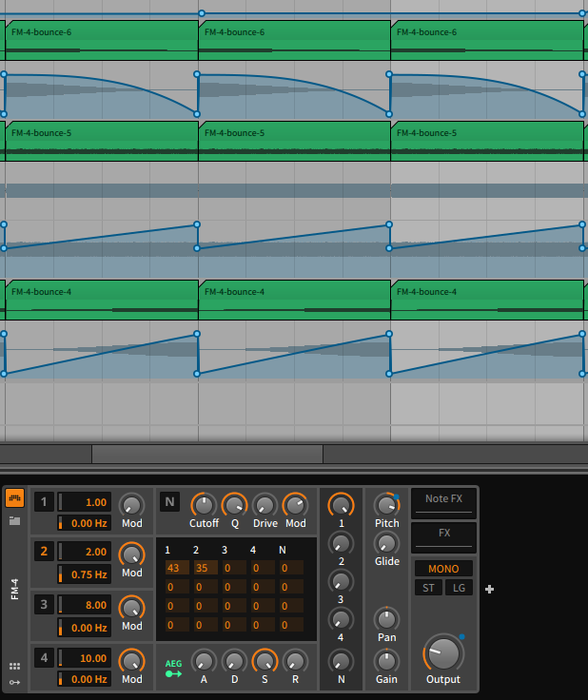
Task: Adjust the Glide knob
Action: pyautogui.click(x=386, y=544)
